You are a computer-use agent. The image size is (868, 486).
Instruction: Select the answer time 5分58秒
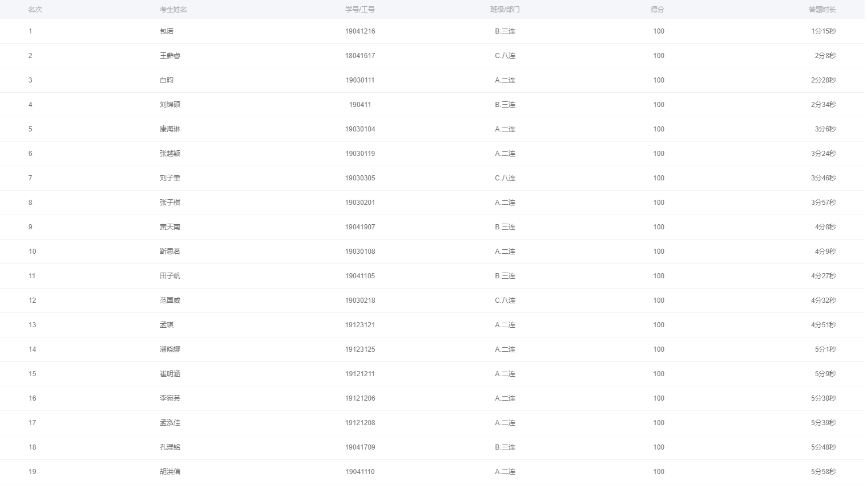click(824, 472)
